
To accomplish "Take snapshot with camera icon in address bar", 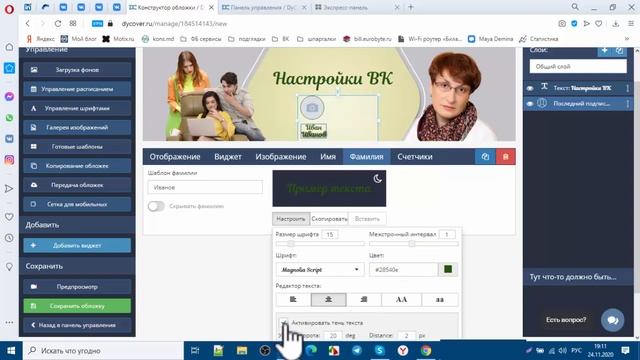I will pos(562,24).
